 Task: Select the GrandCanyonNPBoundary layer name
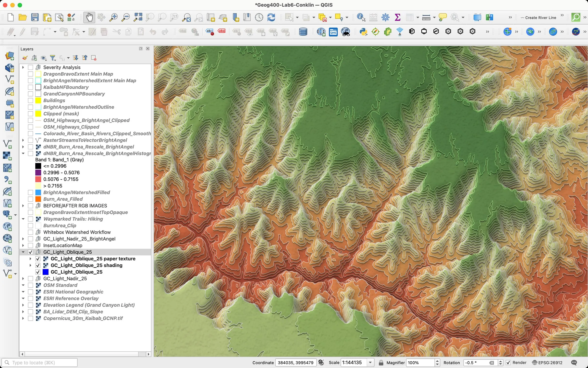[74, 94]
